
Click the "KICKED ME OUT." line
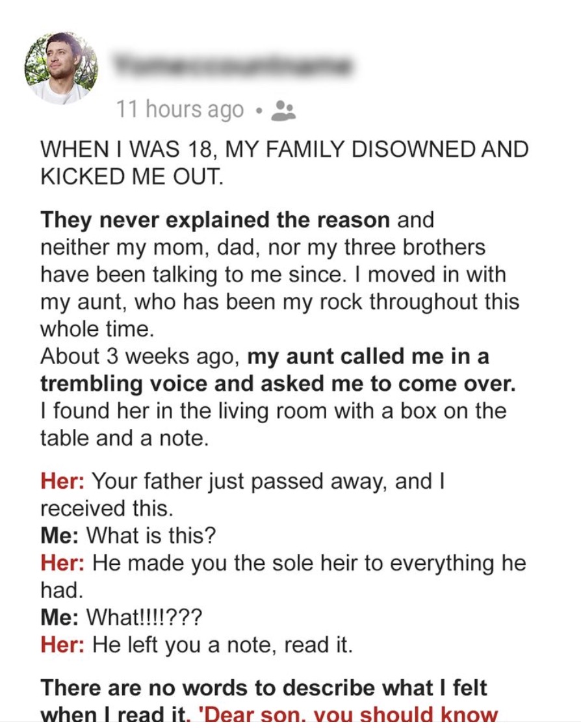coord(132,177)
